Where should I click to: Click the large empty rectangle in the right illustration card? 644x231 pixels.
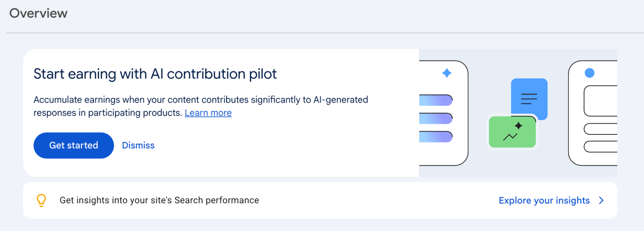tap(600, 101)
